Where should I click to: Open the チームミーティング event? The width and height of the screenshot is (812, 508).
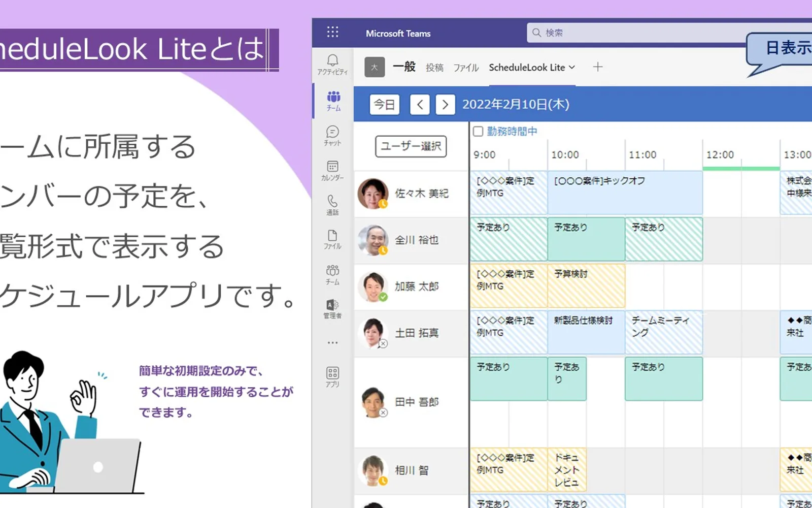click(x=664, y=332)
